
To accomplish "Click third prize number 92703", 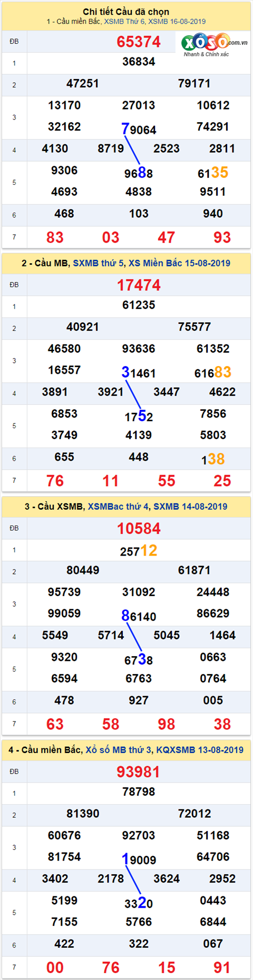I will 139,835.
